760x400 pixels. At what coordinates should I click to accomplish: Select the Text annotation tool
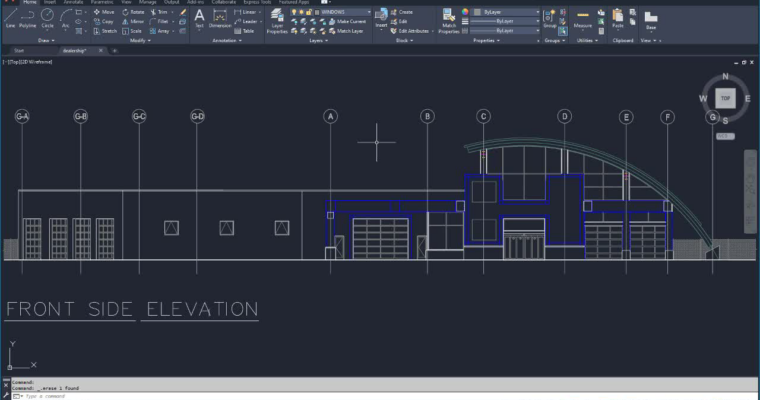(199, 18)
